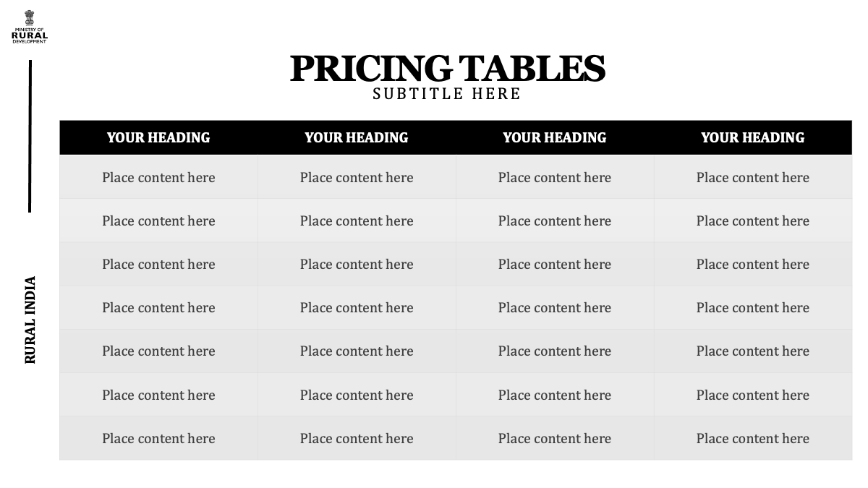Select the first column YOUR HEADING cell
Viewport: 868px width, 488px height.
tap(158, 137)
